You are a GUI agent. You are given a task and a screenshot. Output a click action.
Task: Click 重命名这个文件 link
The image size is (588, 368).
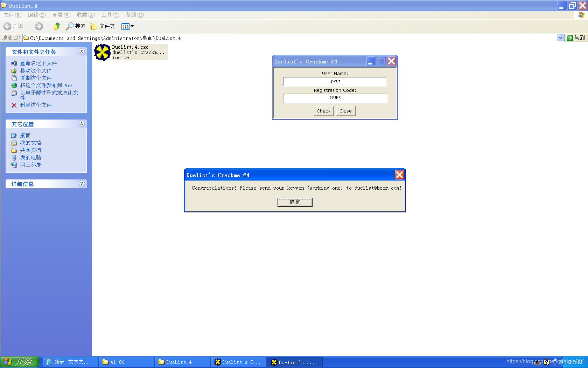[x=38, y=63]
